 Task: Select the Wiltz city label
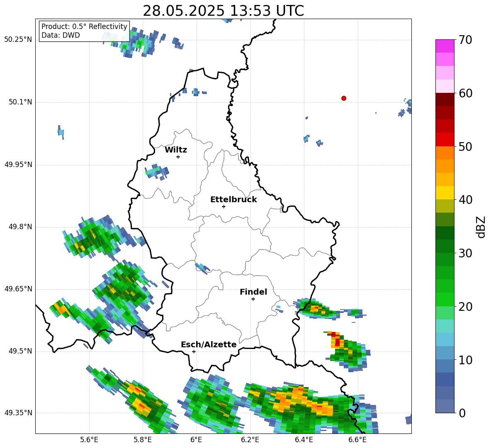tap(176, 150)
